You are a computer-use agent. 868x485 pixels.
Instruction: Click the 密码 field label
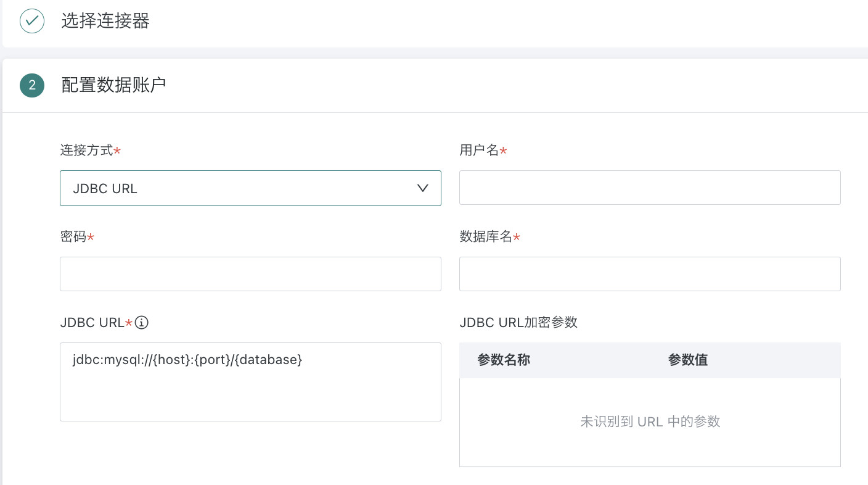click(x=73, y=236)
